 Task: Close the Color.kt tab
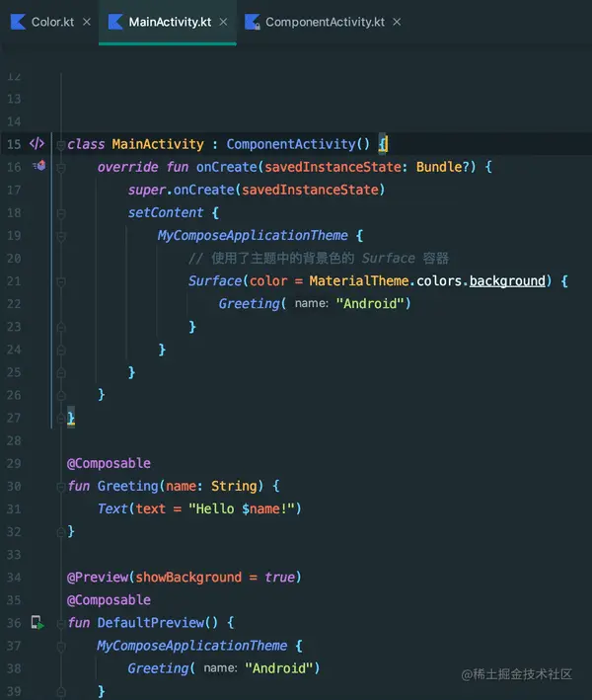(x=87, y=22)
